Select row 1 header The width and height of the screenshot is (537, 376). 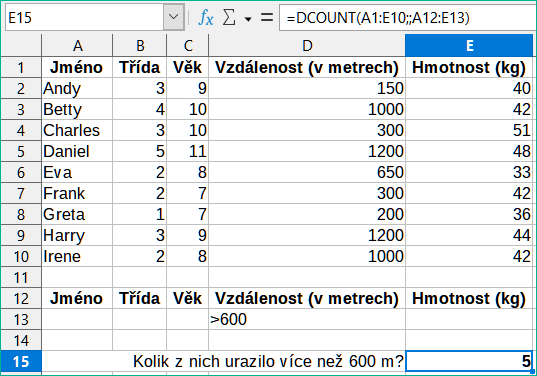coord(21,67)
